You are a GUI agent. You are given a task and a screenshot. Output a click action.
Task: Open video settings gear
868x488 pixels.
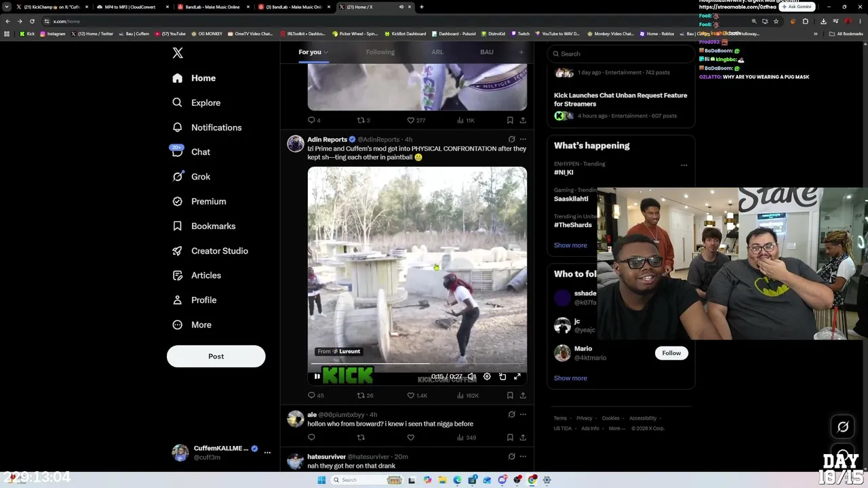tap(487, 377)
